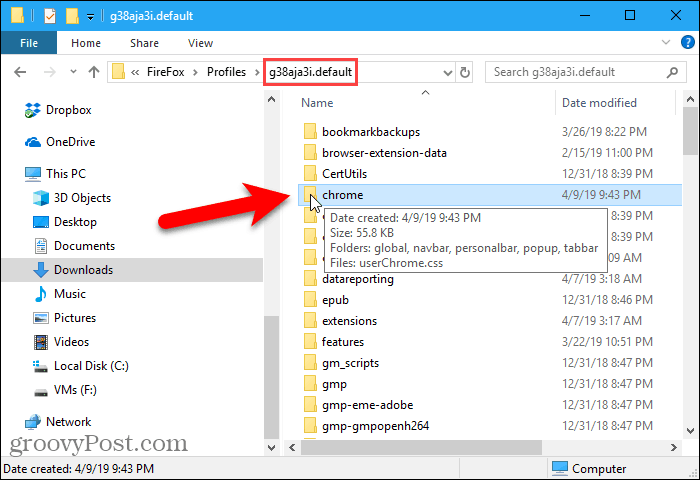Open the Share ribbon tab
The width and height of the screenshot is (700, 480).
tap(144, 43)
